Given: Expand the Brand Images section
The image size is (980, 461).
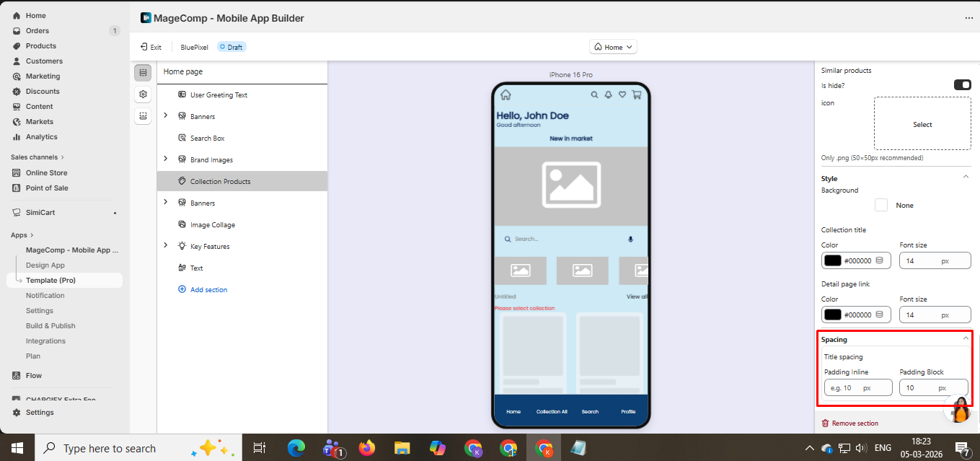Looking at the screenshot, I should pyautogui.click(x=165, y=159).
